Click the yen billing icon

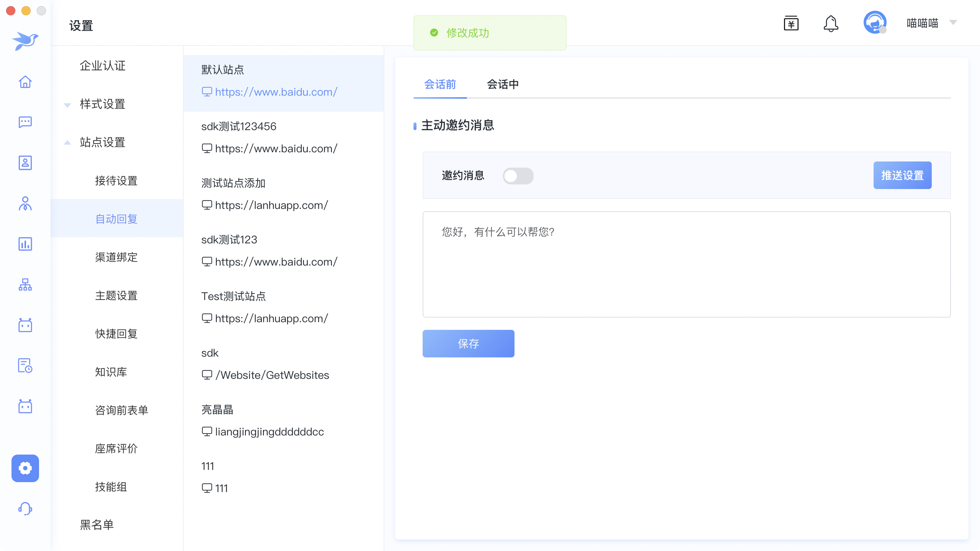pos(791,24)
